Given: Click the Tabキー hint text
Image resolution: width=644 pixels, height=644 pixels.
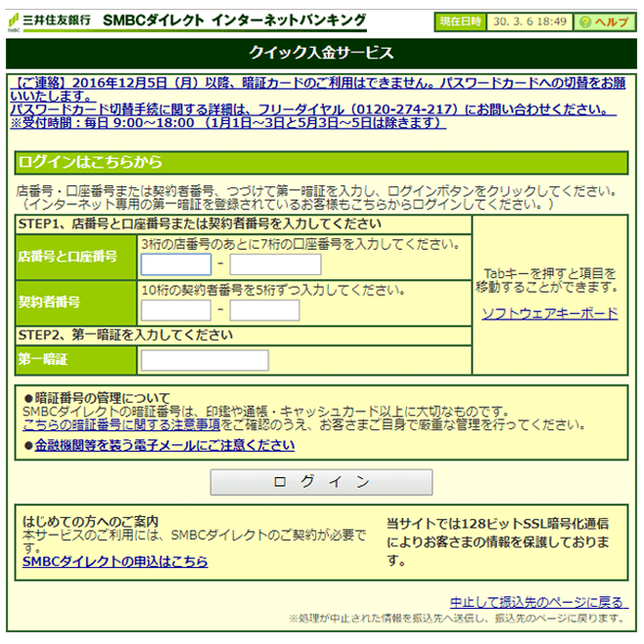Looking at the screenshot, I should point(548,280).
